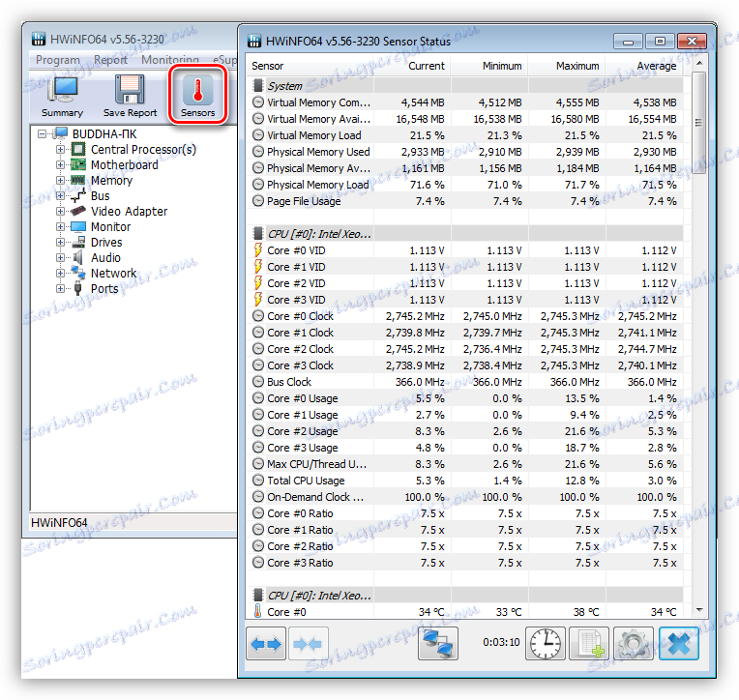The height and width of the screenshot is (700, 739).
Task: Click Core #0 temperature thermometer icon
Action: (258, 611)
